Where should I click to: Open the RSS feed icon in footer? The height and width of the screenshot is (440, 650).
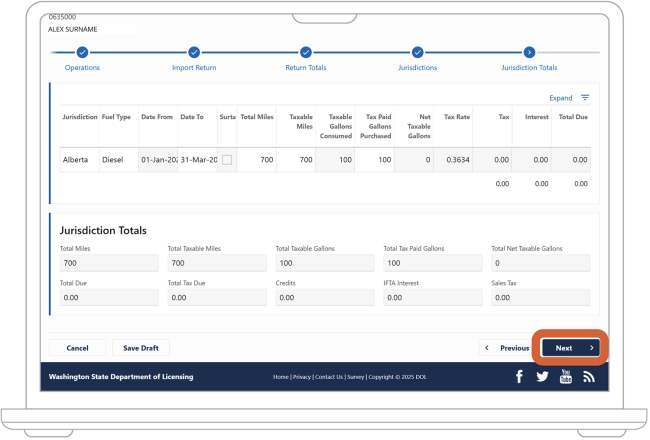tap(589, 377)
